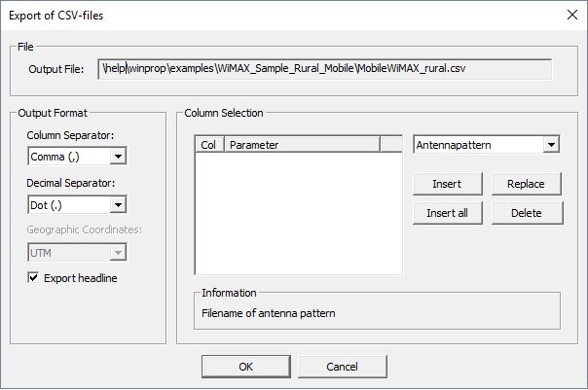Viewport: 588px width, 390px height.
Task: Click the blank header right of Parameter
Action: [x=390, y=145]
